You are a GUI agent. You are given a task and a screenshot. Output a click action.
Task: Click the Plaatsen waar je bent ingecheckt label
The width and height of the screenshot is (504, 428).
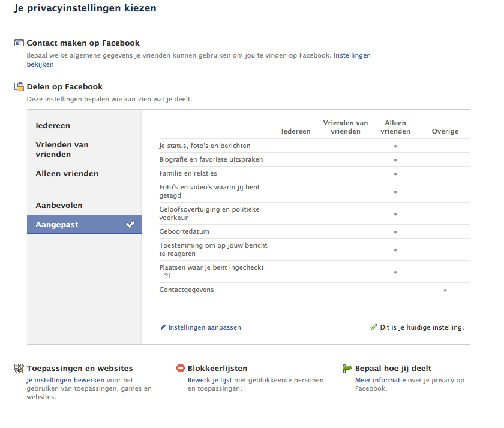coord(211,267)
